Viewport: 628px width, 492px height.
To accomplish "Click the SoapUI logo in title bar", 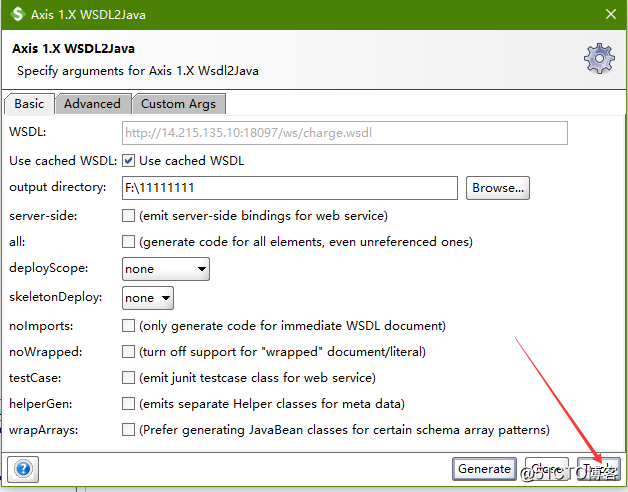I will pos(17,14).
